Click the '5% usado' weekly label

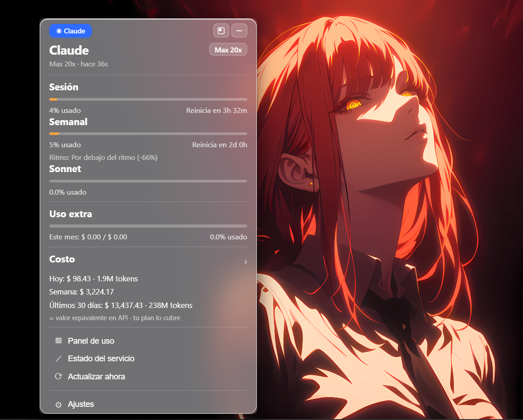[65, 145]
